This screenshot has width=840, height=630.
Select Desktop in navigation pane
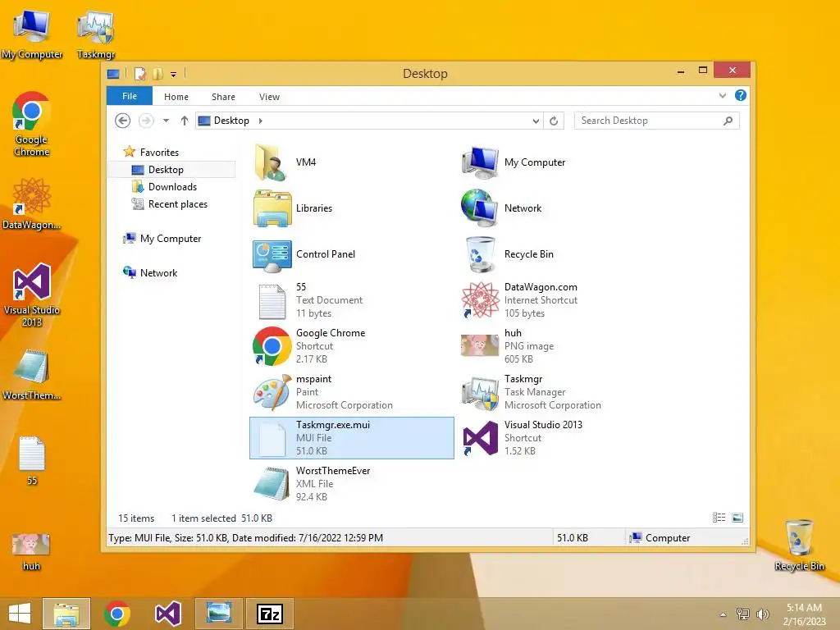click(x=171, y=169)
